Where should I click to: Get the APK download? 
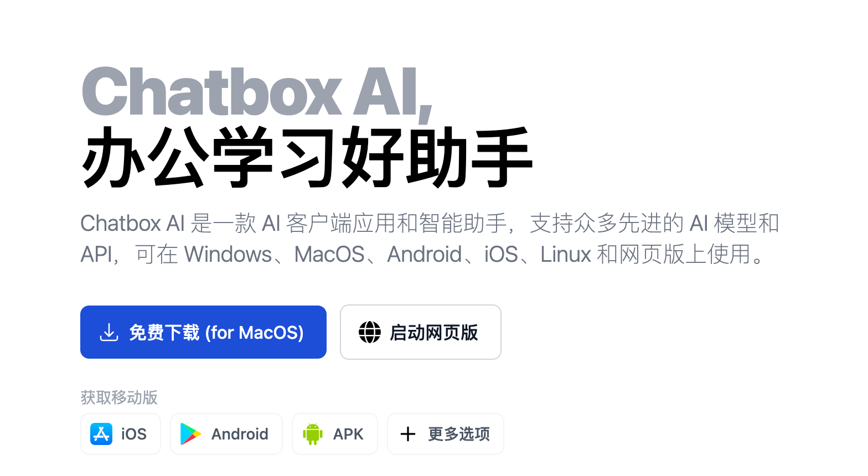click(x=335, y=434)
